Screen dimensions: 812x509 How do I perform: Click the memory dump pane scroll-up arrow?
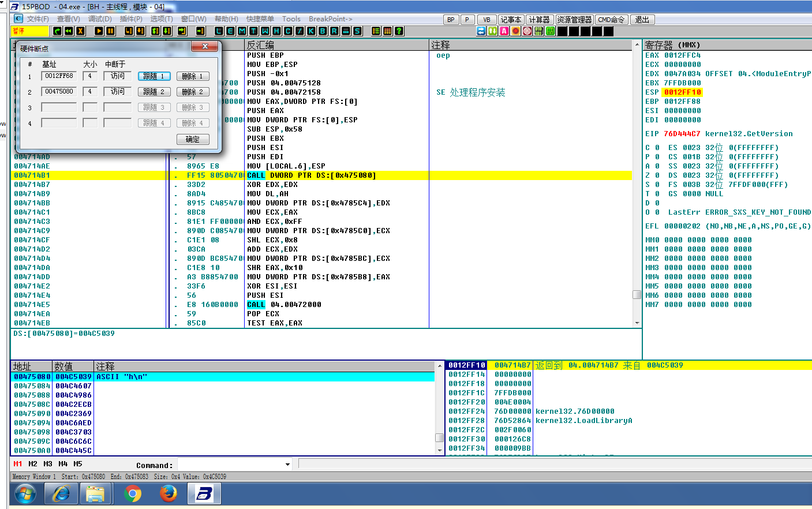tap(440, 366)
